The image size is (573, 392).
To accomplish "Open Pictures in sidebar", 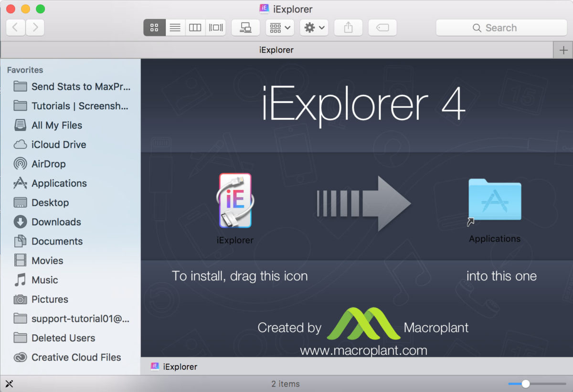I will 41,299.
